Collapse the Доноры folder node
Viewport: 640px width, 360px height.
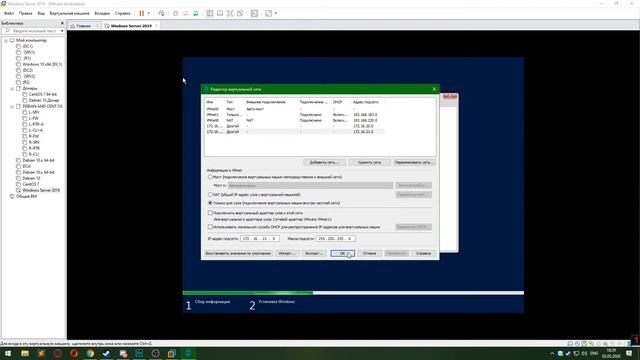click(12, 89)
